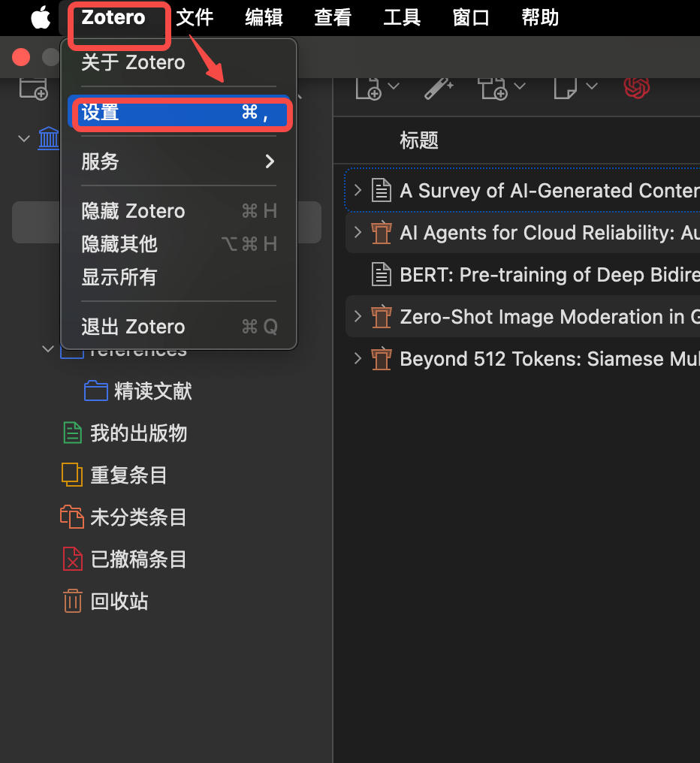This screenshot has height=763, width=700.
Task: Click the add attachment toolbar icon
Action: tap(493, 89)
